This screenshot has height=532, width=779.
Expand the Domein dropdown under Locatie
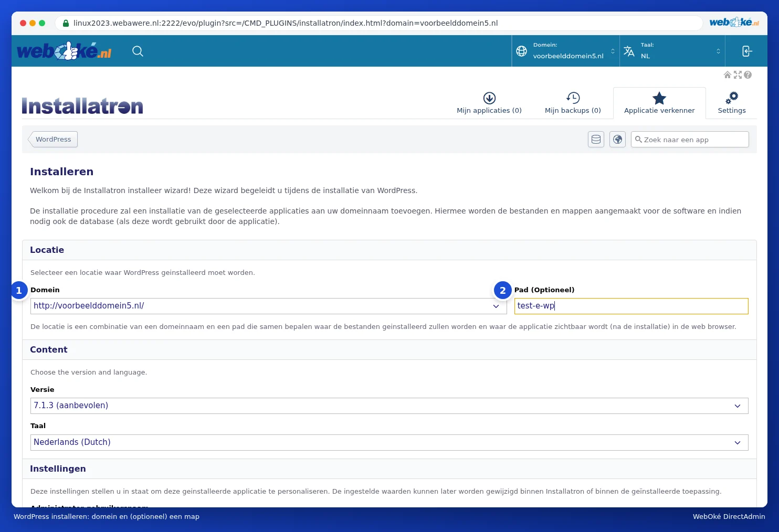click(269, 306)
